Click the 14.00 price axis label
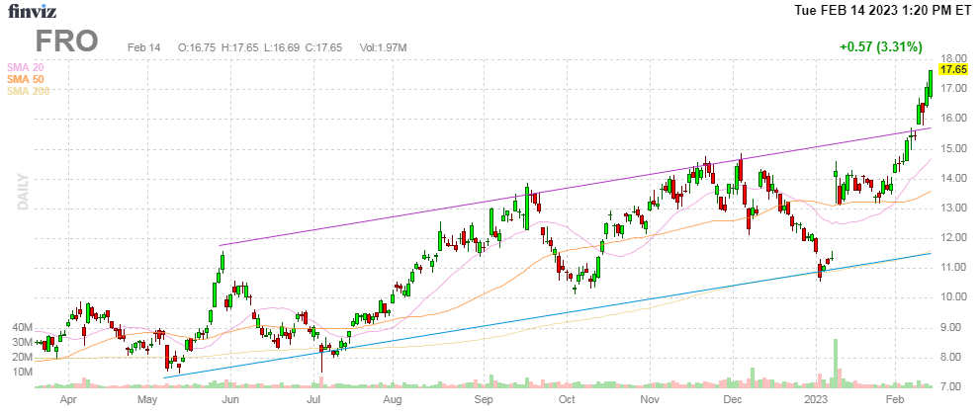The image size is (980, 417). (953, 179)
